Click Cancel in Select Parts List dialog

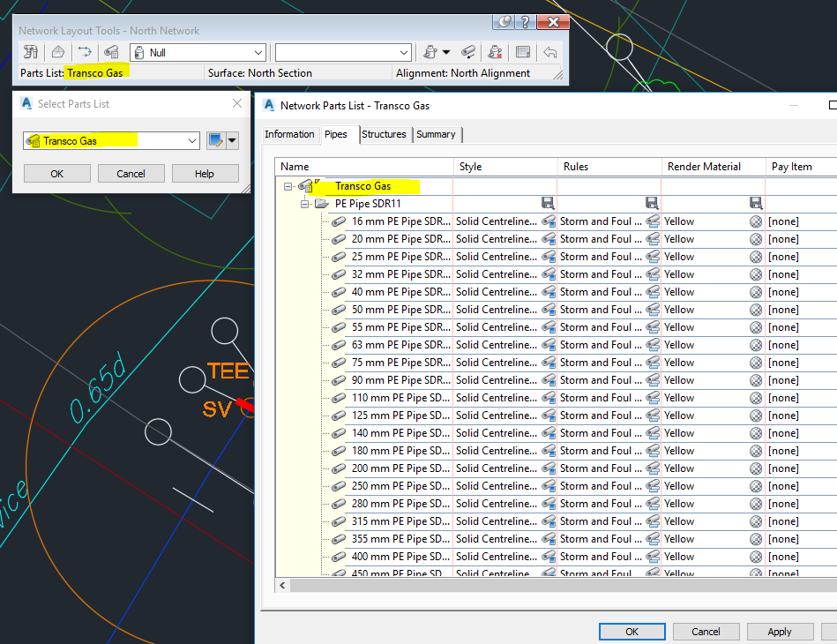click(131, 174)
